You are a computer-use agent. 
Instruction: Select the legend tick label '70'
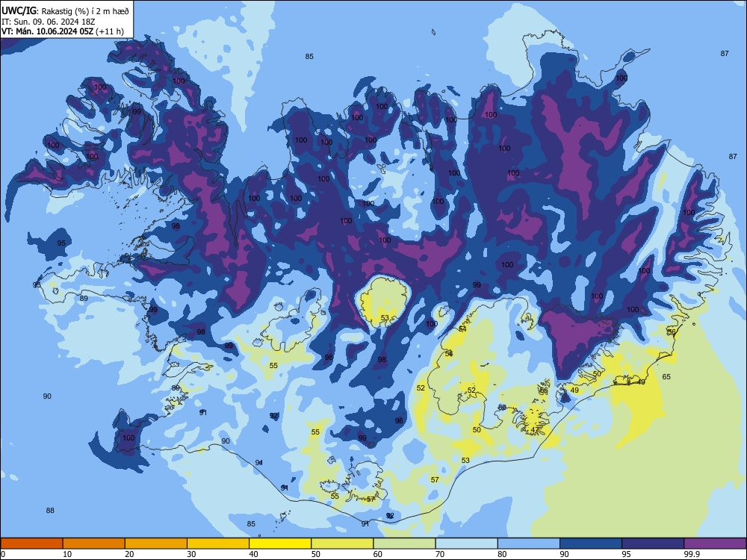point(440,554)
